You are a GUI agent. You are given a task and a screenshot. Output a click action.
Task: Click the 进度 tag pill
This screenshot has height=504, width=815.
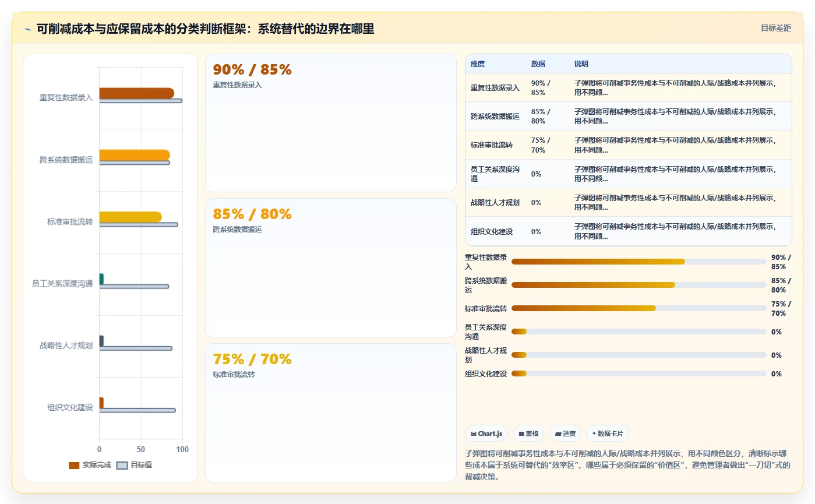point(565,433)
